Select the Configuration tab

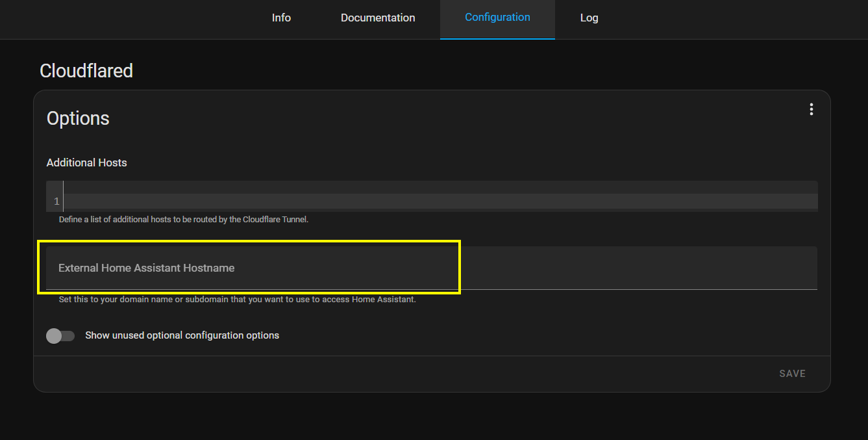pos(497,18)
